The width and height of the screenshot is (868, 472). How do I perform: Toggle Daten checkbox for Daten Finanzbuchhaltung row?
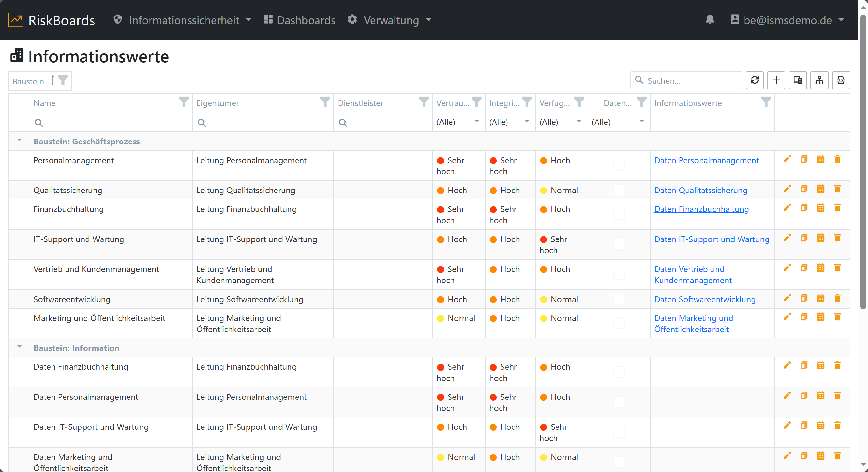point(619,372)
